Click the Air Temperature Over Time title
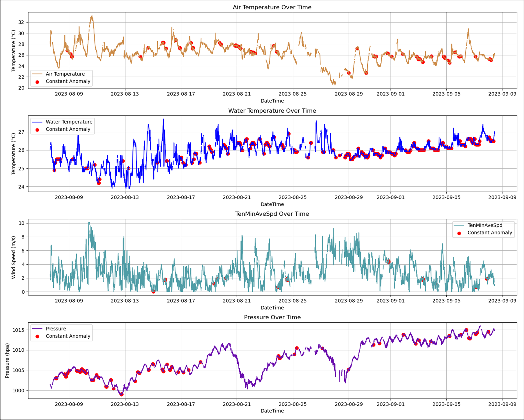Image resolution: width=524 pixels, height=420 pixels. click(272, 7)
